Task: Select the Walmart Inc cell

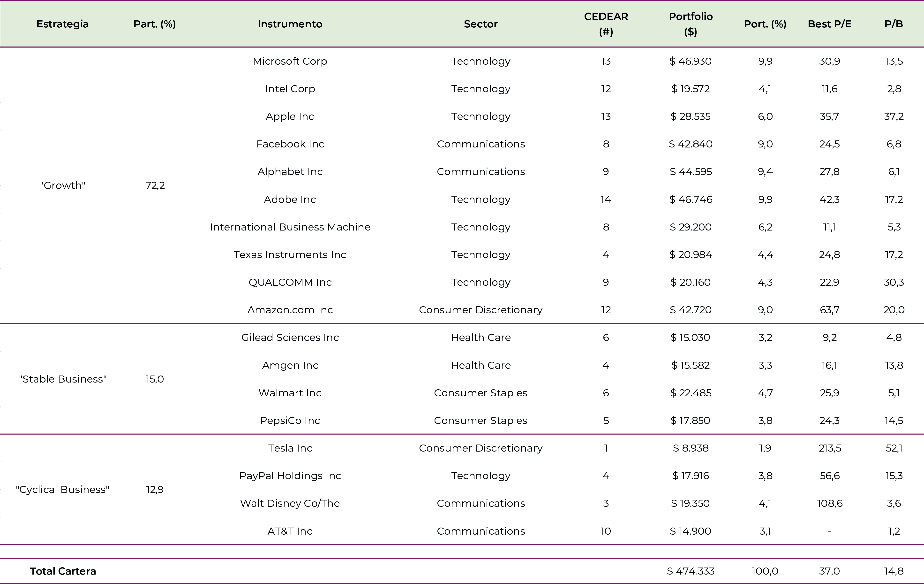Action: point(290,393)
